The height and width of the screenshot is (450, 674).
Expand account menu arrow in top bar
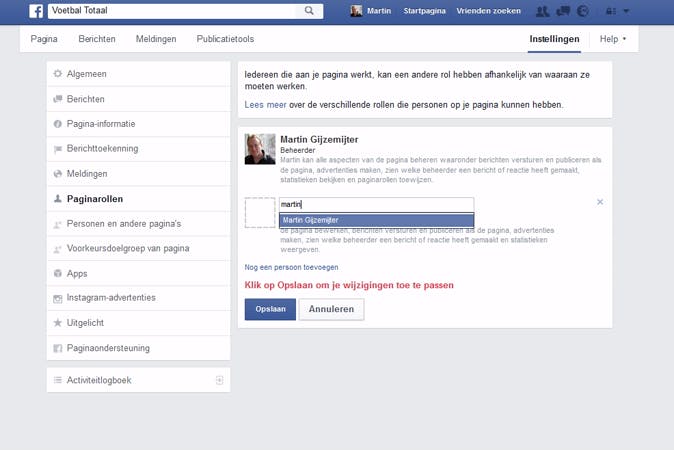(626, 12)
